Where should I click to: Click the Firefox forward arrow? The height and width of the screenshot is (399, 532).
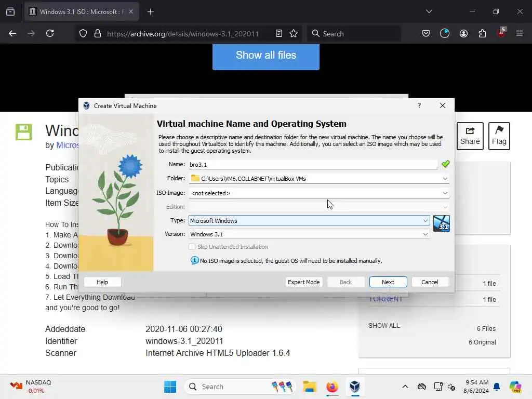click(31, 33)
